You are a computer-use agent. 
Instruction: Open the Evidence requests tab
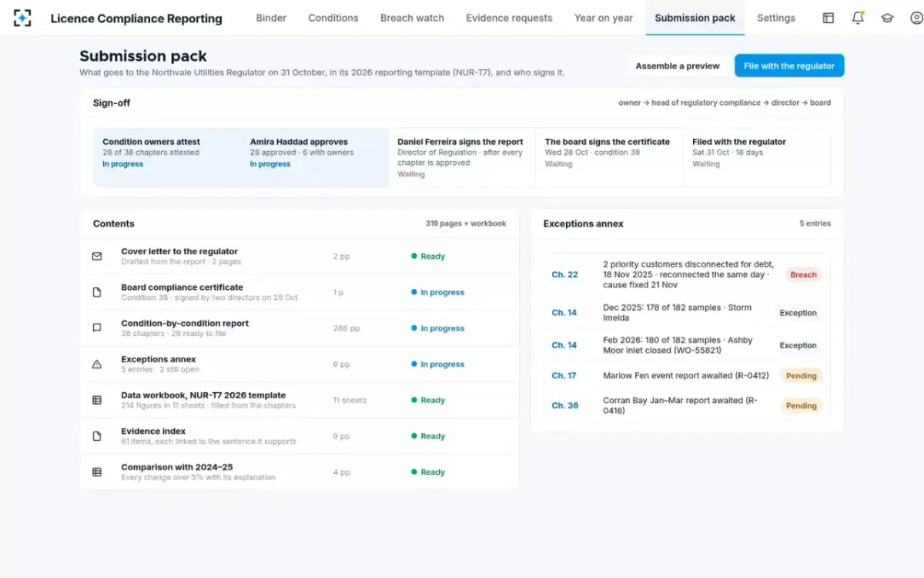click(x=509, y=18)
